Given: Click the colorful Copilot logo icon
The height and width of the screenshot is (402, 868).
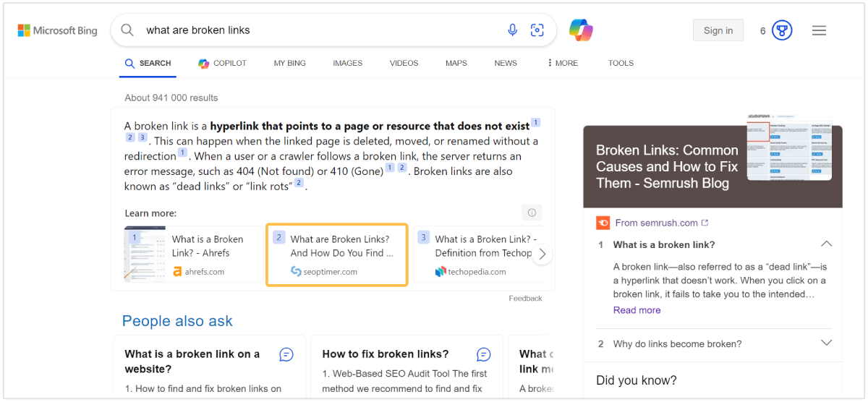Looking at the screenshot, I should tap(581, 30).
